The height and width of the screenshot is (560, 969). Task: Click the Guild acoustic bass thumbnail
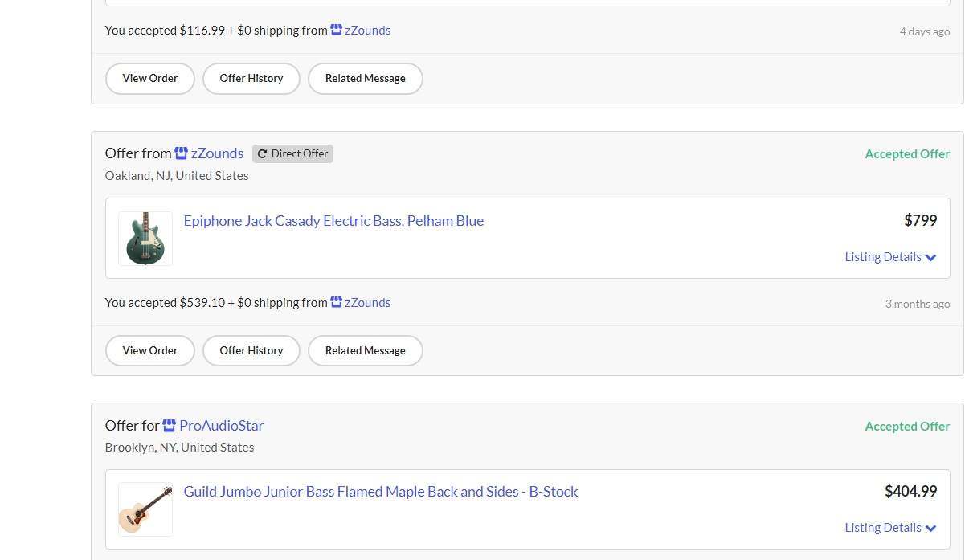[145, 509]
